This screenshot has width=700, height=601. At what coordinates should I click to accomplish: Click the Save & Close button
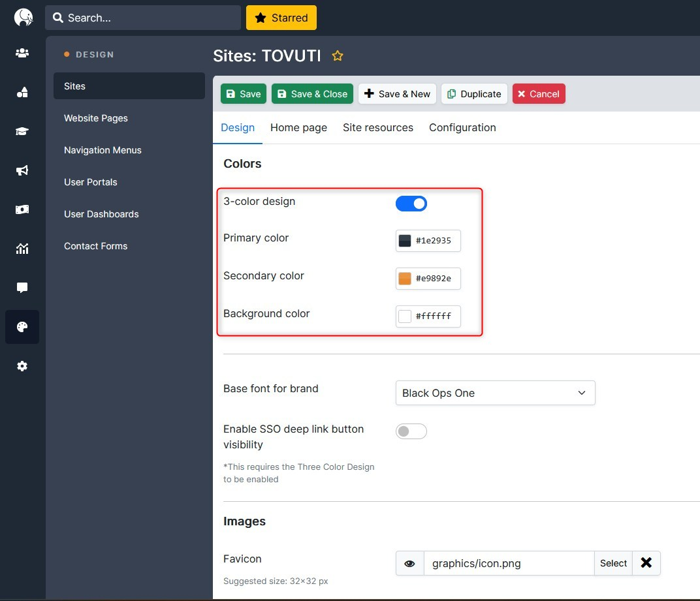pyautogui.click(x=312, y=94)
